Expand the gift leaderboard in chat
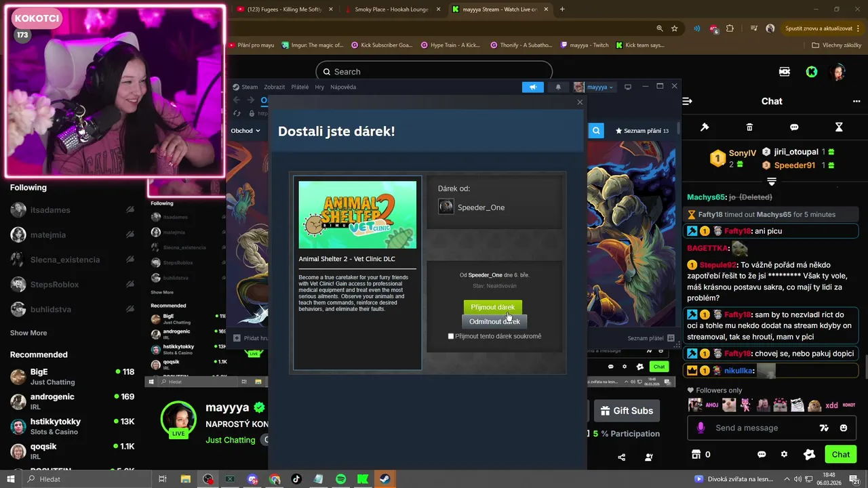Viewport: 868px width, 488px height. tap(772, 182)
